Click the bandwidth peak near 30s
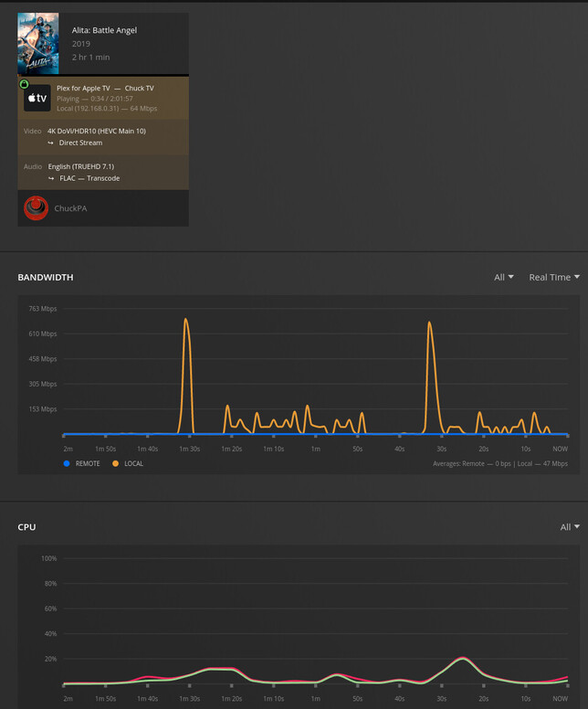 tap(429, 323)
